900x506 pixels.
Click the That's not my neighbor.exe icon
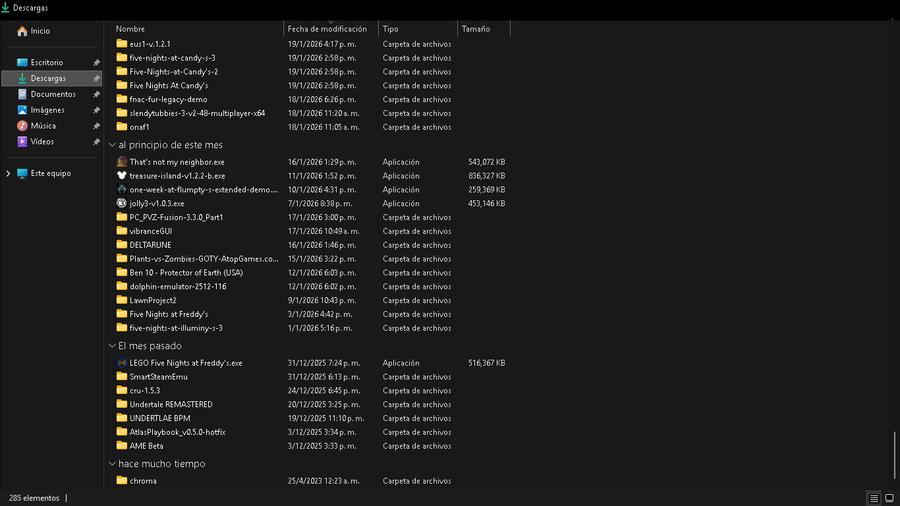(121, 162)
